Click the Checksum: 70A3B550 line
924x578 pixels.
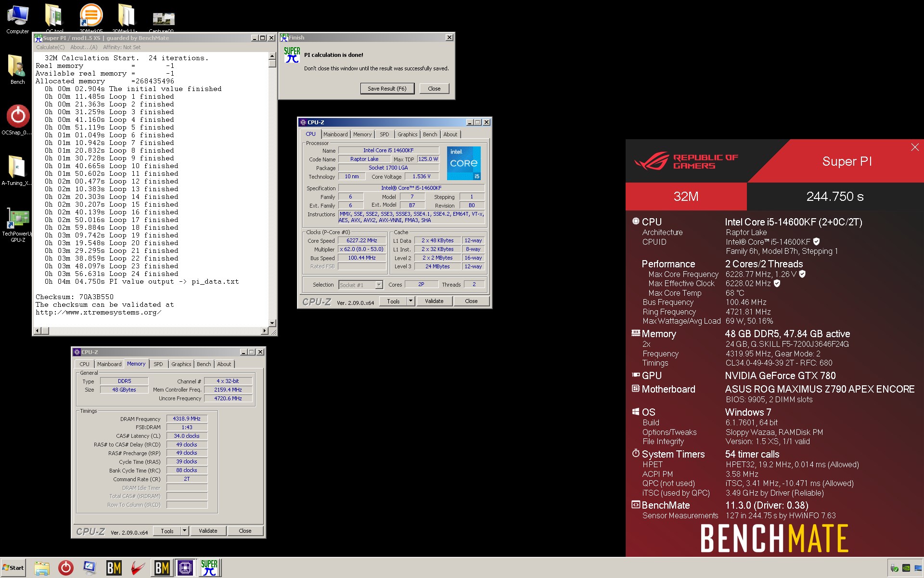75,297
